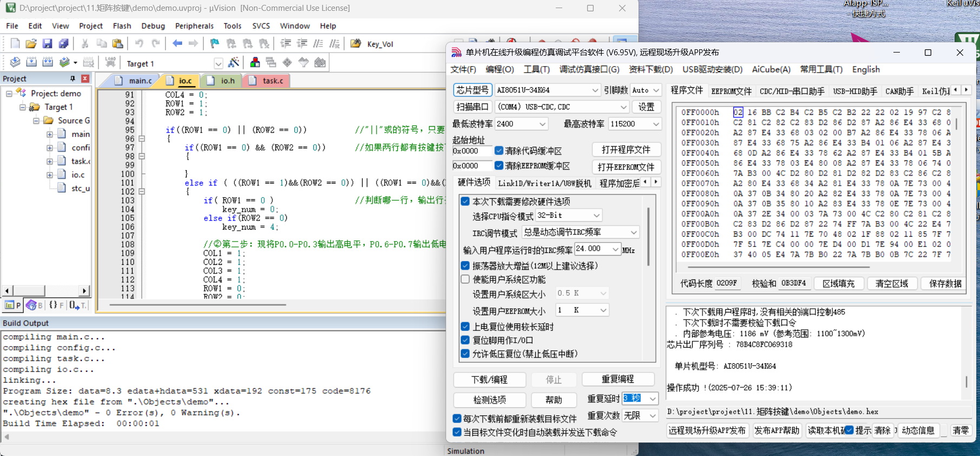Click the Translate current file icon
Screen dimensions: 980x456
[15, 62]
